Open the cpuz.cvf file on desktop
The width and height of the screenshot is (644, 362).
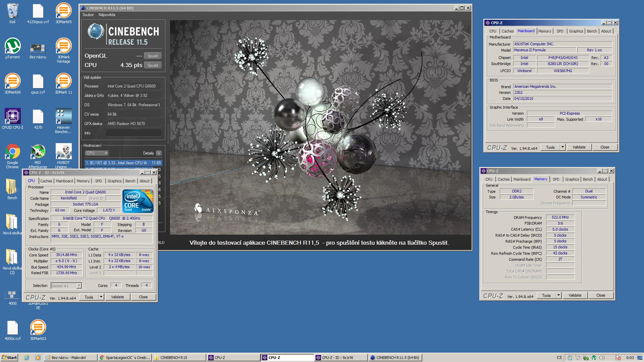click(38, 84)
